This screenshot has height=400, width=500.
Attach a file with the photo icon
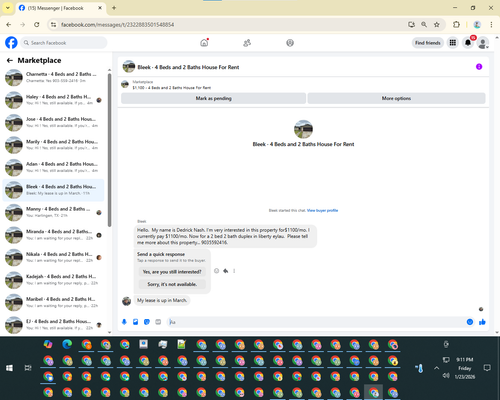click(x=135, y=322)
